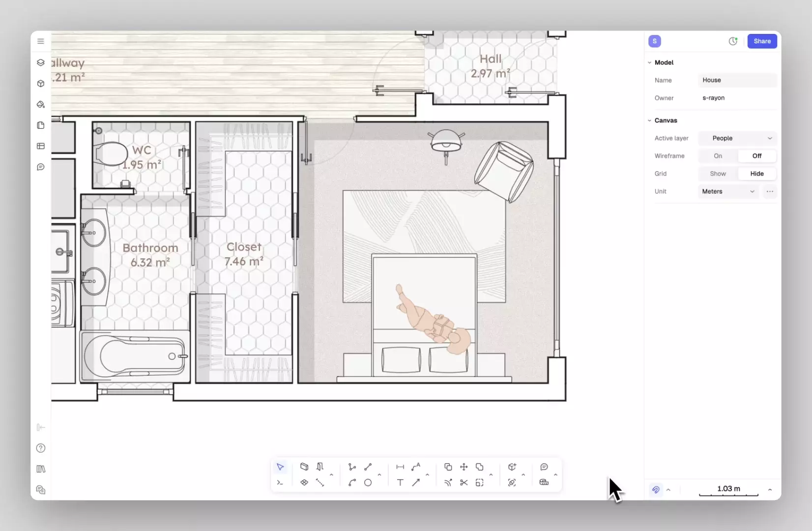Screen dimensions: 812x531
Task: Click the model Name field House
Action: [x=737, y=80]
